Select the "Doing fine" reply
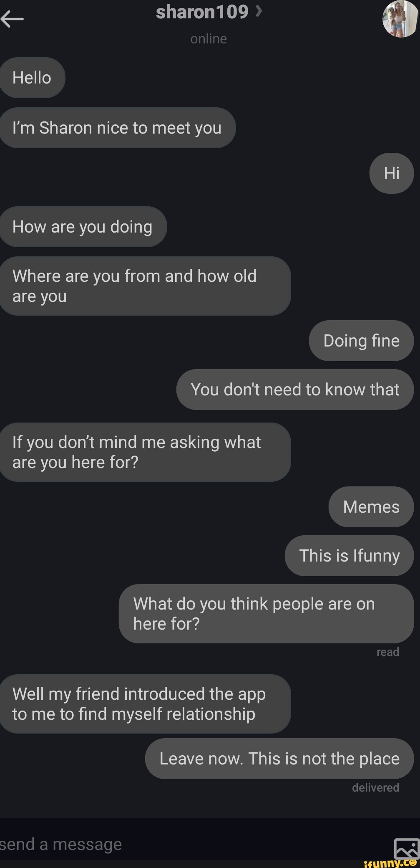The height and width of the screenshot is (868, 420). pos(361,341)
